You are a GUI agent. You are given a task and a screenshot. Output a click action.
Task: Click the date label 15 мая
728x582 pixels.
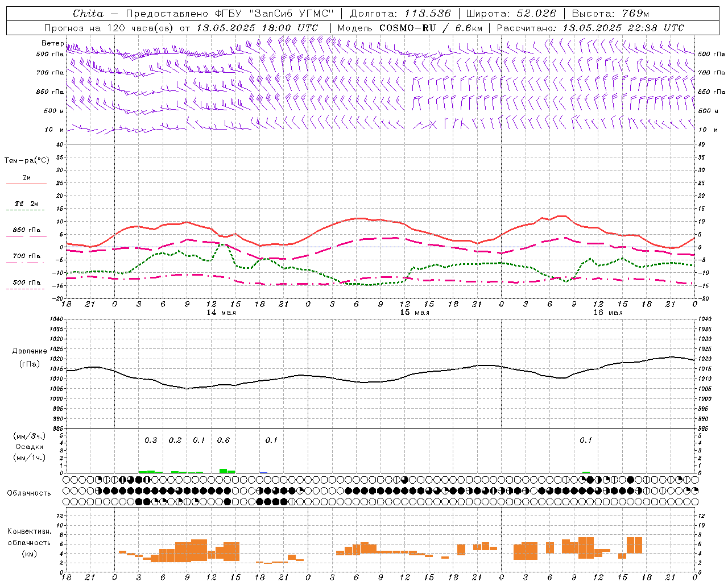pyautogui.click(x=415, y=313)
